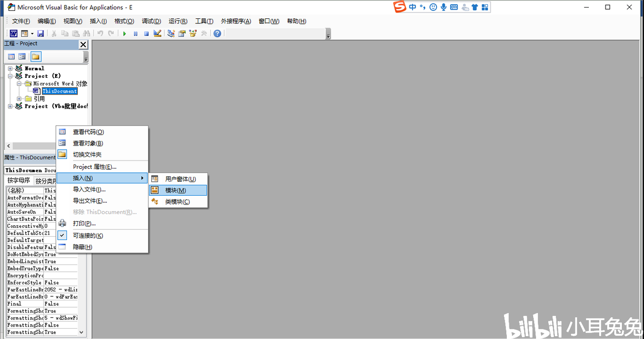The image size is (644, 339).
Task: Click the Paste clipboard icon
Action: (76, 34)
